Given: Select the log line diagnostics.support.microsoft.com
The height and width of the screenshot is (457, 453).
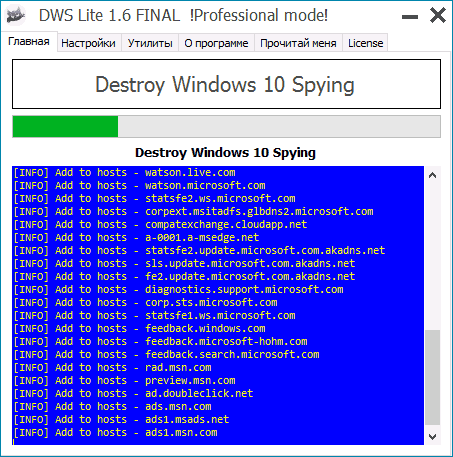Looking at the screenshot, I should click(178, 290).
